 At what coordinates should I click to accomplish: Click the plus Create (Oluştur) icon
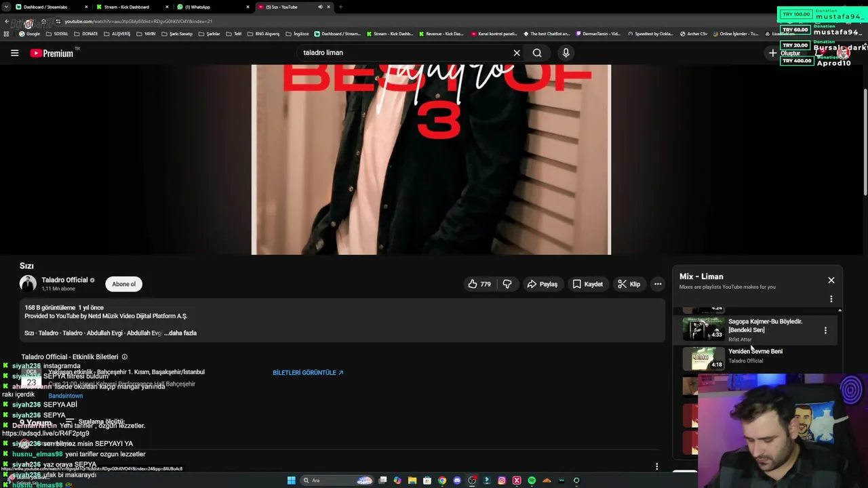coord(772,53)
